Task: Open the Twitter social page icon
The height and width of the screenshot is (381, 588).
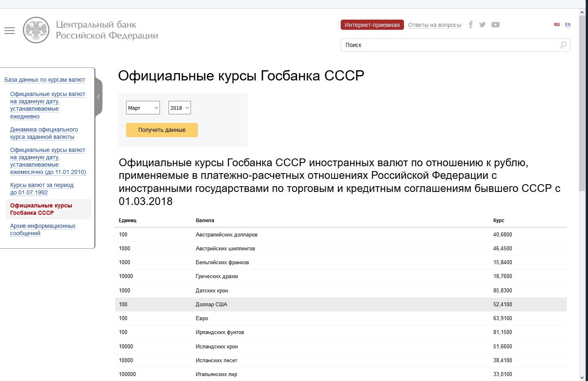Action: [x=482, y=25]
